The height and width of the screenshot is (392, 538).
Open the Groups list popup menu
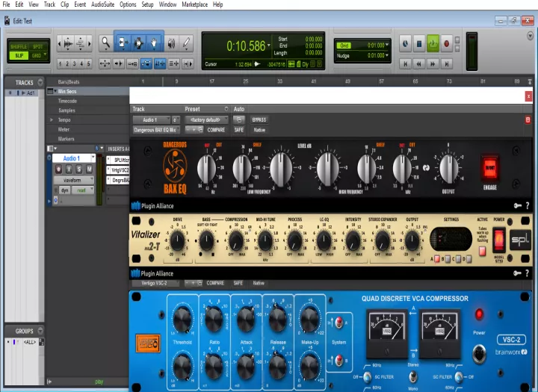pyautogui.click(x=40, y=331)
